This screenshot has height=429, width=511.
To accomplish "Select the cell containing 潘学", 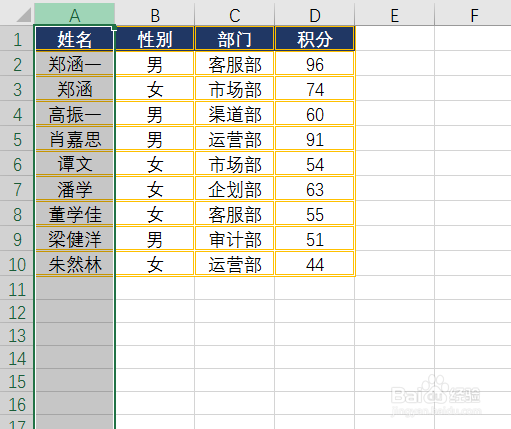I will [75, 189].
